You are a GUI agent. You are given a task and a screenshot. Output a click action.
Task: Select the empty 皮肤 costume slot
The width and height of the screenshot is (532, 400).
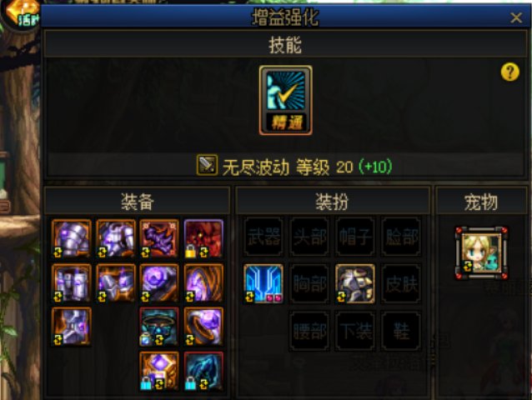pyautogui.click(x=401, y=283)
